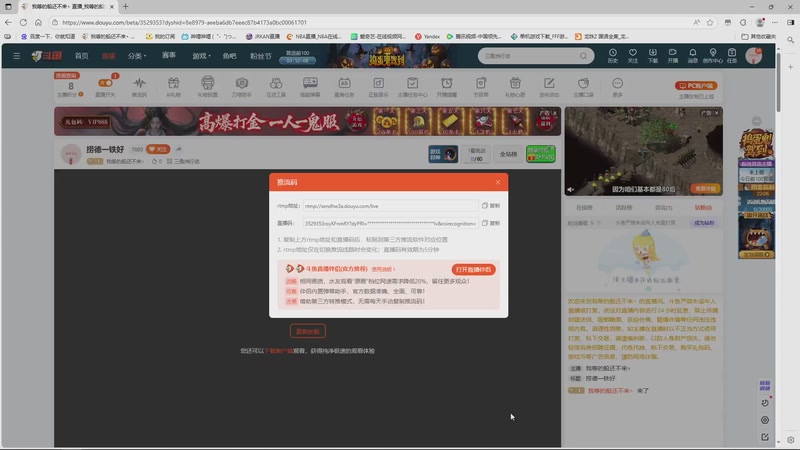Click the clock history icon on right edge
Screen dimensions: 800x450
[765, 403]
